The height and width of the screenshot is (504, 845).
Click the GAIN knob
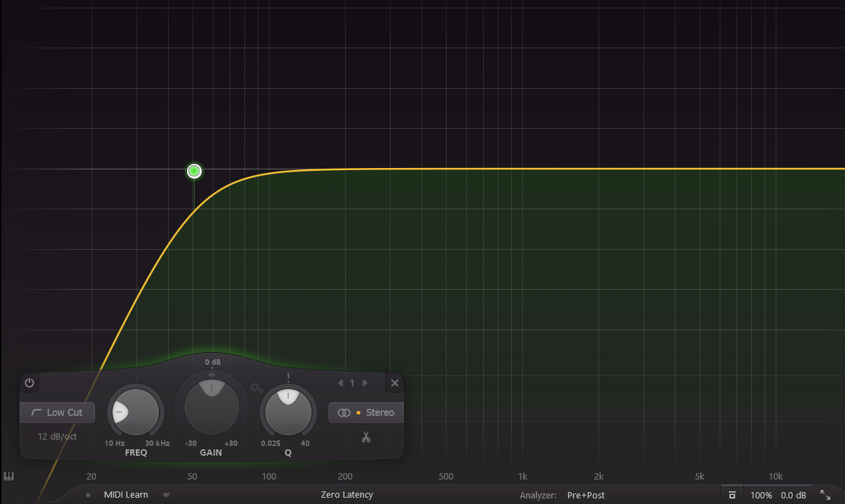[x=211, y=407]
